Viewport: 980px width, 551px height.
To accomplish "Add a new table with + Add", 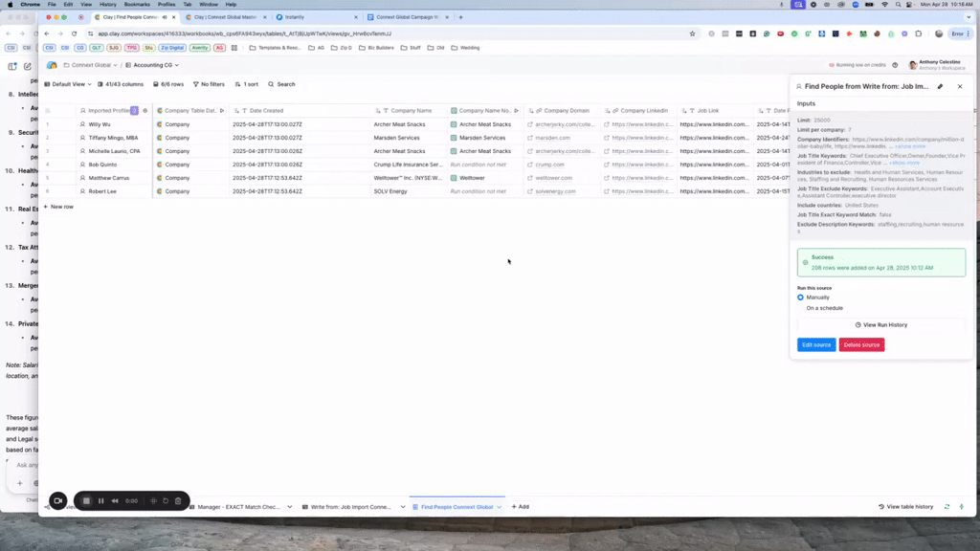I will (x=520, y=507).
